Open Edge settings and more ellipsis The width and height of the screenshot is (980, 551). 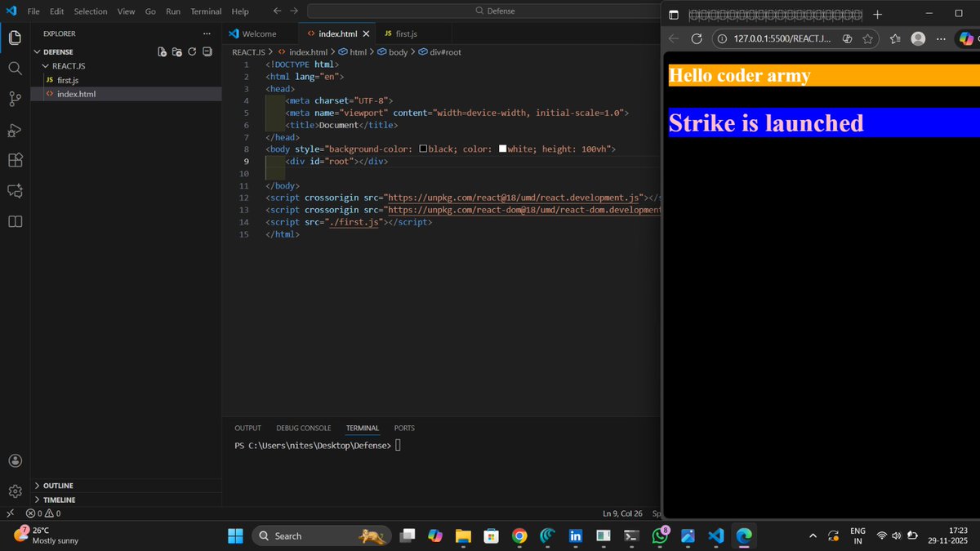click(942, 38)
